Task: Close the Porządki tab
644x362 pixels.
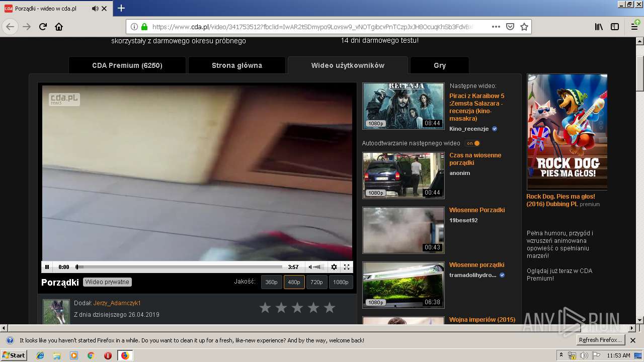Action: 104,9
